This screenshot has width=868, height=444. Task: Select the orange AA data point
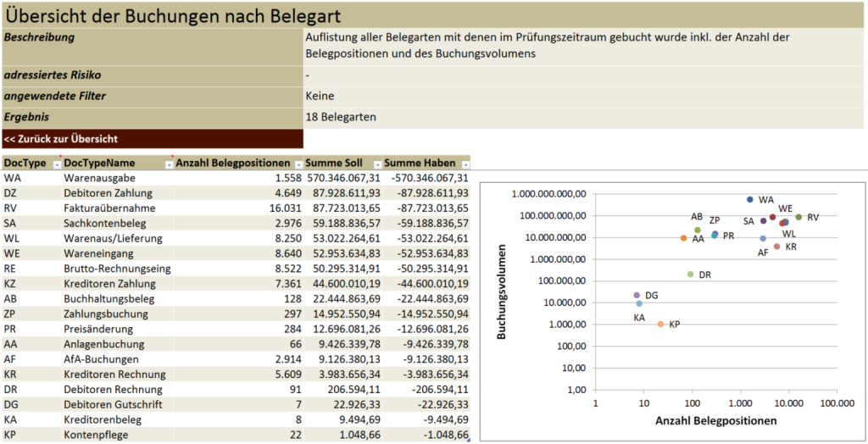683,238
